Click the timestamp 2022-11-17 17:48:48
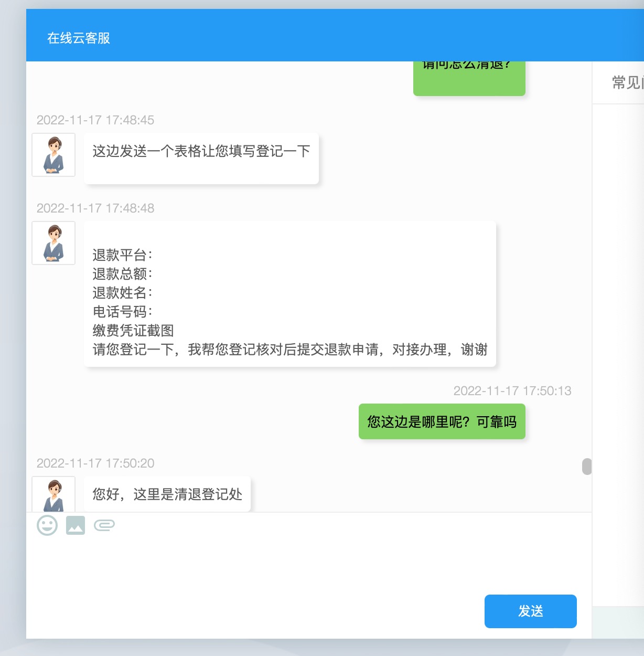644x656 pixels. pyautogui.click(x=95, y=208)
